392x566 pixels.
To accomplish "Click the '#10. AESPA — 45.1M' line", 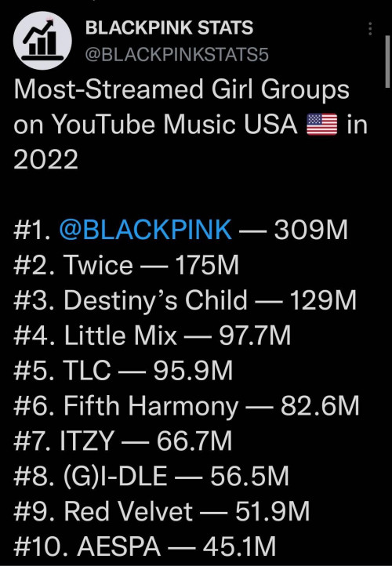I will tap(145, 546).
